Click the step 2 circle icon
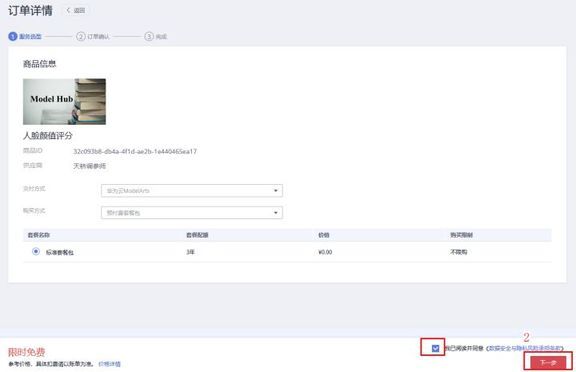 point(81,36)
